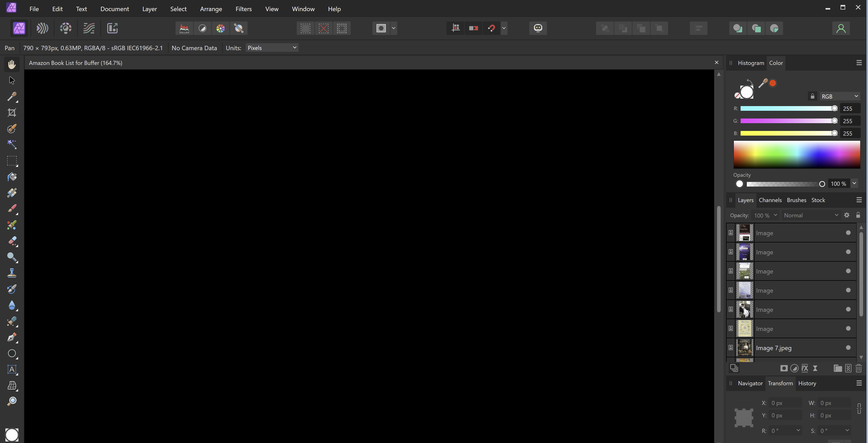Open the Layer menu

(150, 9)
